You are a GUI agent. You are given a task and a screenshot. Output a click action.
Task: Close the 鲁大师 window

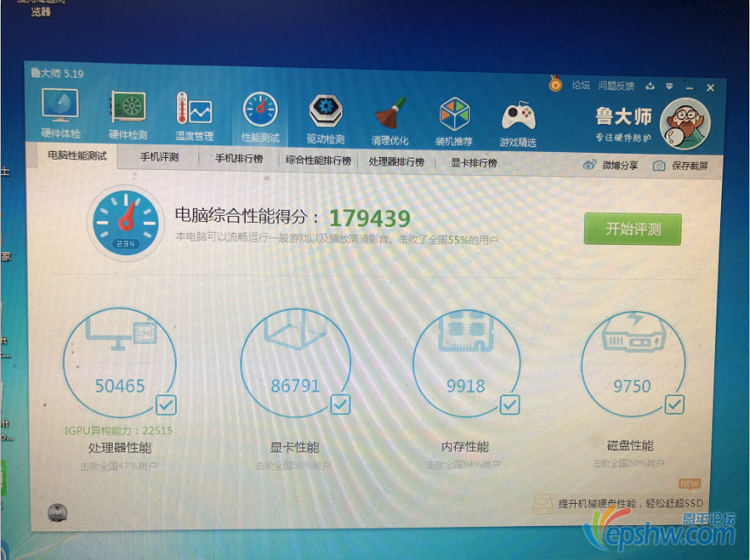(710, 88)
